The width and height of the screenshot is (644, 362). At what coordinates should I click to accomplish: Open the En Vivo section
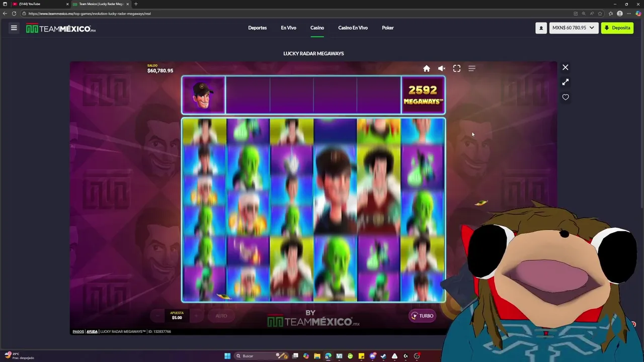pyautogui.click(x=288, y=28)
